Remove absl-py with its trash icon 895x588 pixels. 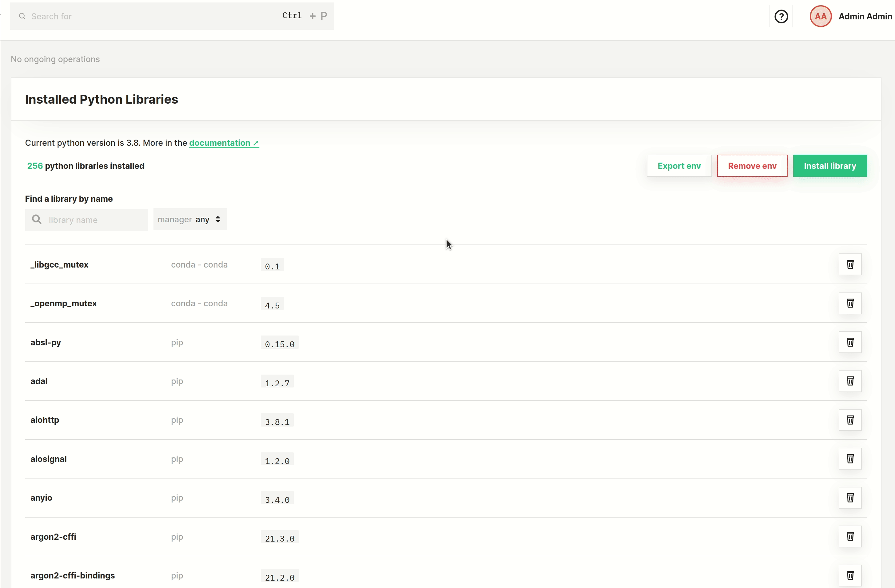point(850,342)
